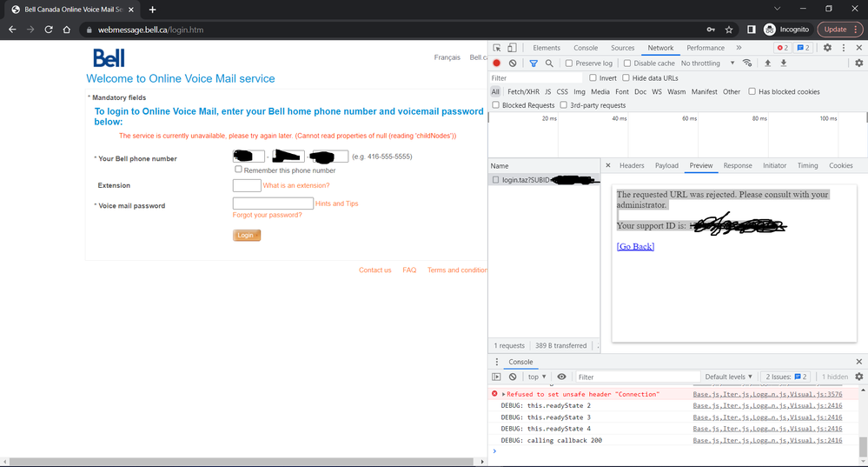Open the No throttling dropdown
This screenshot has height=467, width=868.
point(707,63)
